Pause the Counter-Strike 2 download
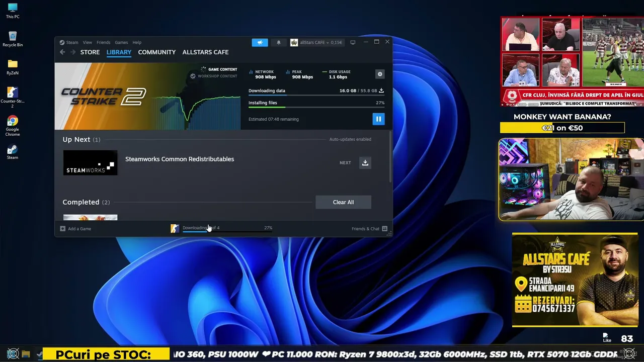This screenshot has height=362, width=644. pyautogui.click(x=378, y=119)
